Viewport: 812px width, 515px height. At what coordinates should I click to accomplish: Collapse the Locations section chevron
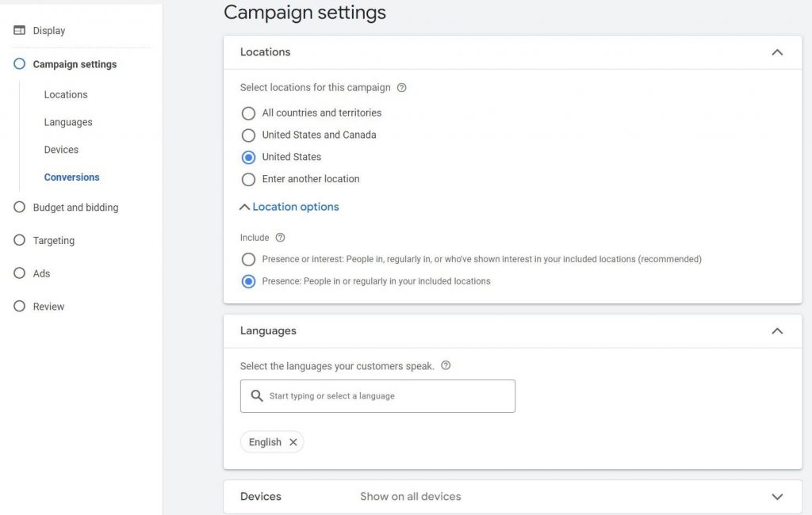click(x=777, y=52)
